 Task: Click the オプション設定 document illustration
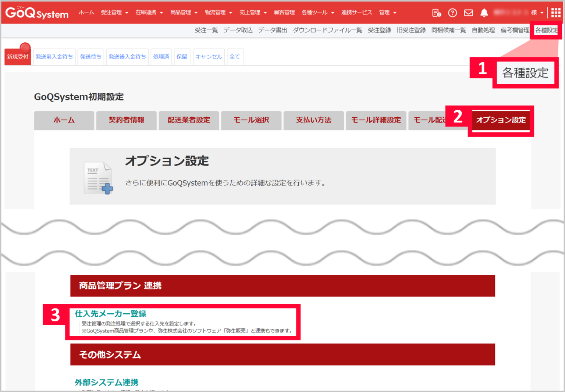[98, 179]
